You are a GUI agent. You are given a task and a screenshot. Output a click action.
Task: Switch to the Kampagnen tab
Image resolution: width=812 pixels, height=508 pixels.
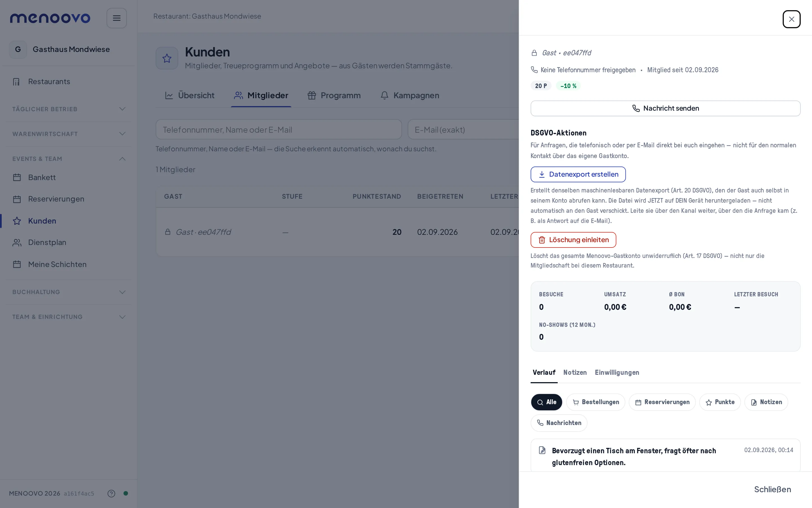point(410,95)
